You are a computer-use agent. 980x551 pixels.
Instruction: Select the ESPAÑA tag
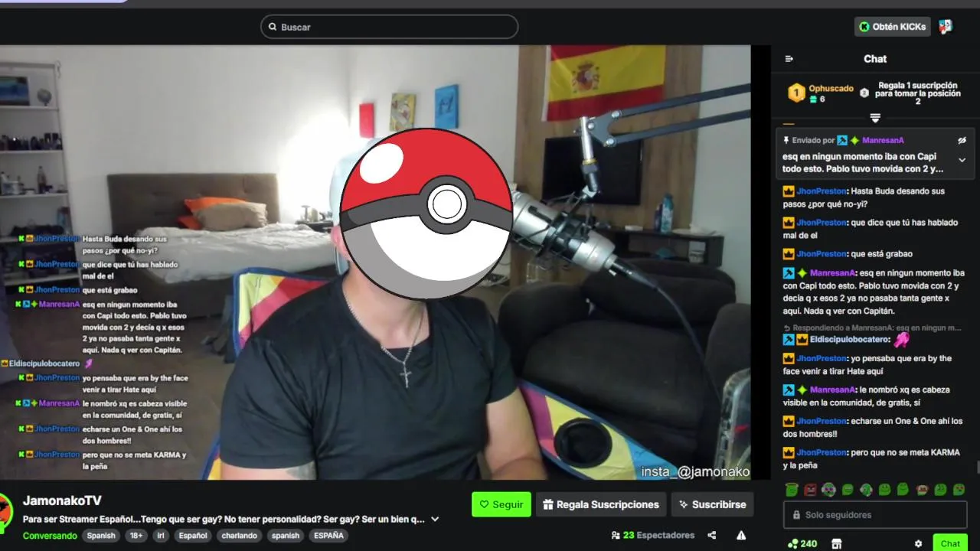[x=328, y=536]
